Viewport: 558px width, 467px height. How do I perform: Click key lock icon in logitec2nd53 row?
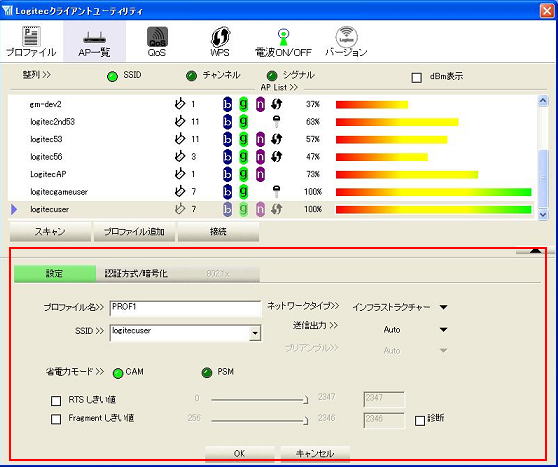click(x=277, y=122)
